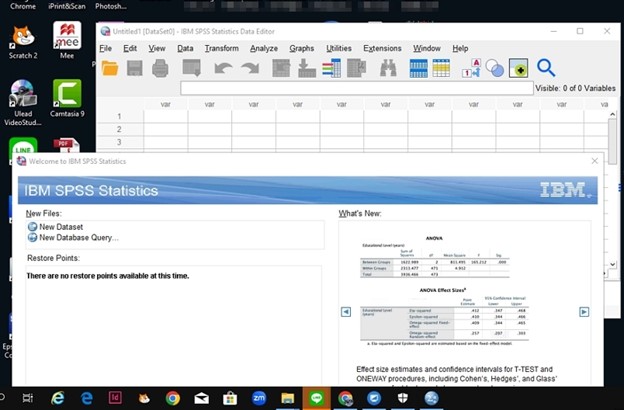The image size is (624, 410).
Task: Open File Explorer from taskbar
Action: (x=288, y=398)
